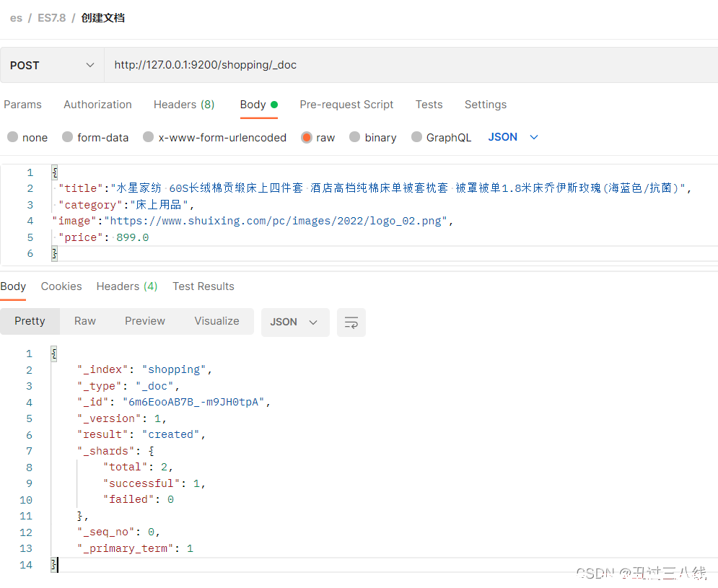The width and height of the screenshot is (718, 588).
Task: Click the "created" result value
Action: pyautogui.click(x=171, y=434)
